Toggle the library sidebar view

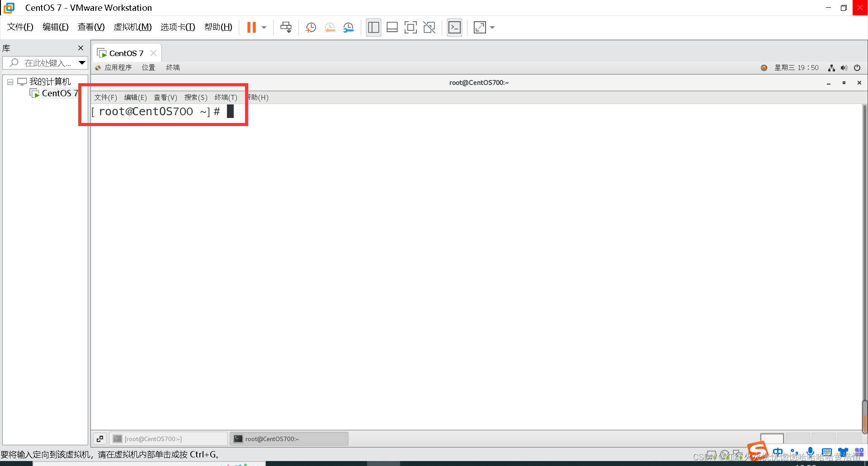[x=373, y=28]
